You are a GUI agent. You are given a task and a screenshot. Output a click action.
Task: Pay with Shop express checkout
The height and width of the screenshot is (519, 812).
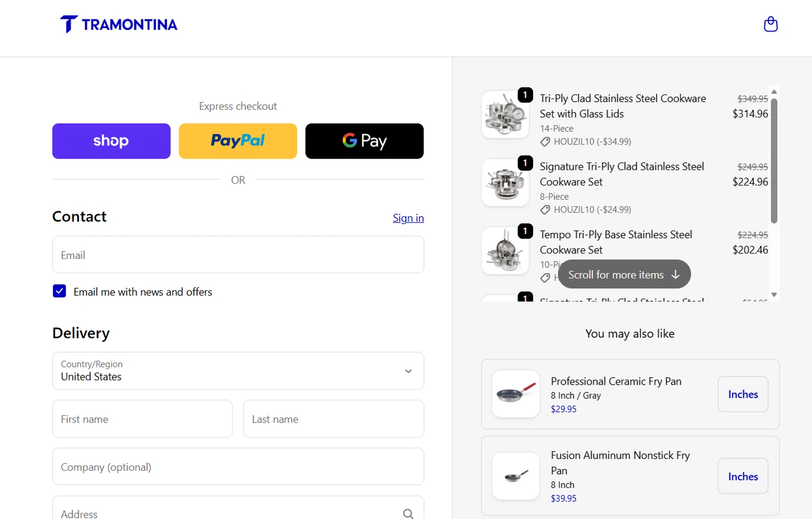point(111,141)
